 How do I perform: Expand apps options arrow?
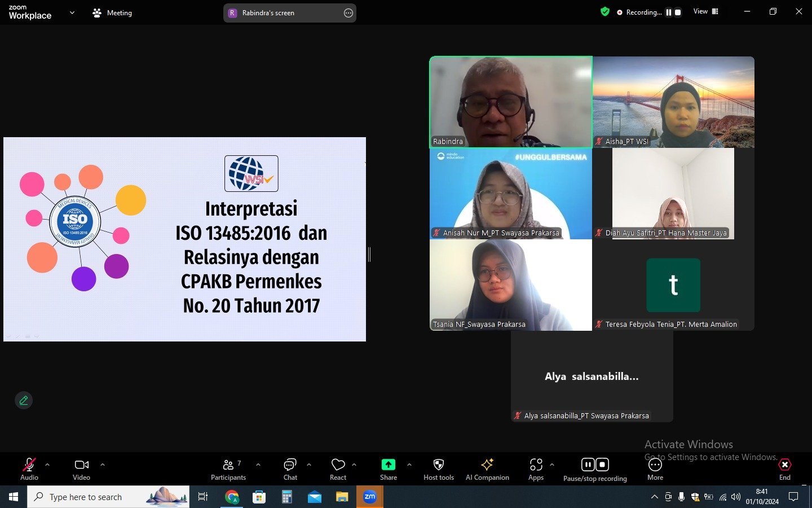pyautogui.click(x=552, y=465)
